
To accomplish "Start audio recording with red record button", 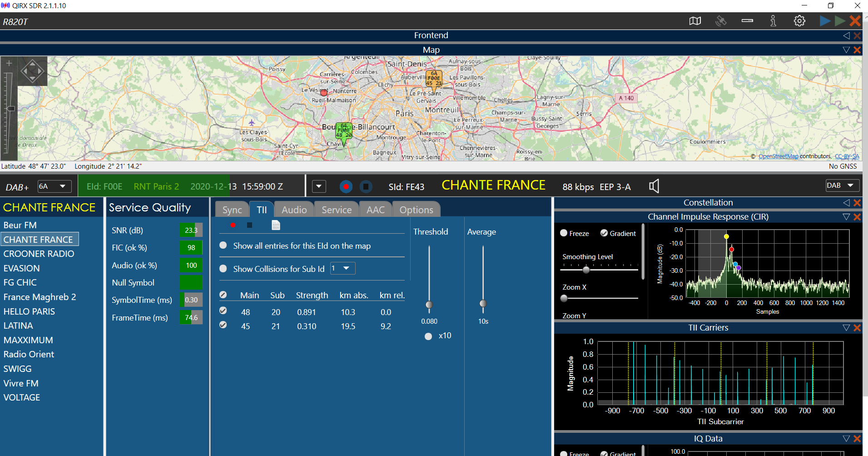I will tap(346, 186).
